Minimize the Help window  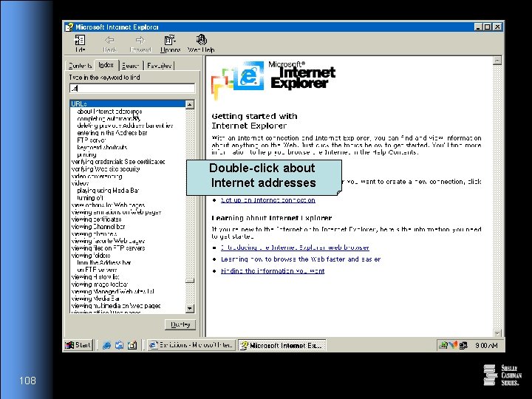point(478,27)
